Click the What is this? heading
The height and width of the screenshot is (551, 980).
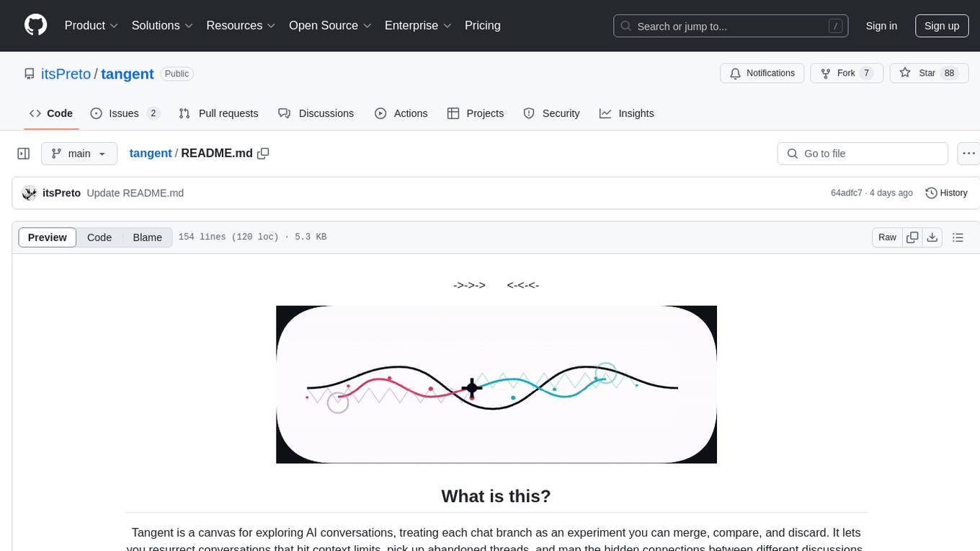click(x=496, y=496)
